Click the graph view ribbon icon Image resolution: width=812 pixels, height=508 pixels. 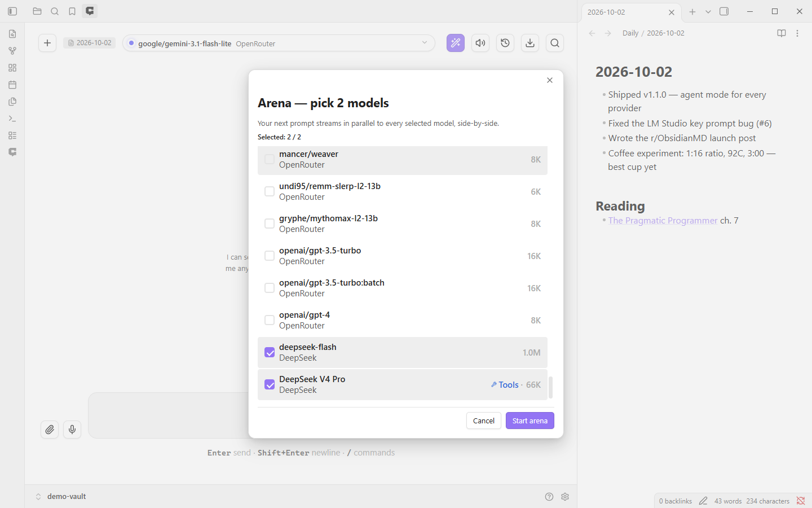tap(12, 51)
